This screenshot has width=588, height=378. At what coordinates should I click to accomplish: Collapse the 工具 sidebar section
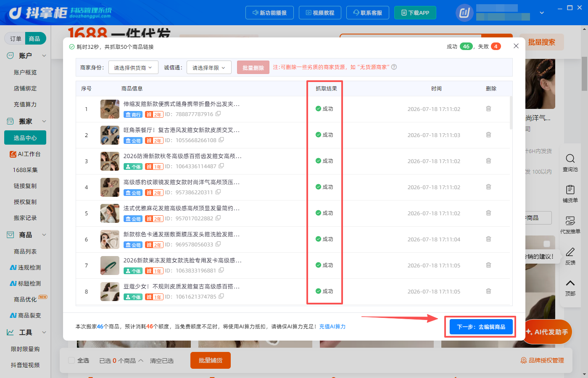pos(44,332)
